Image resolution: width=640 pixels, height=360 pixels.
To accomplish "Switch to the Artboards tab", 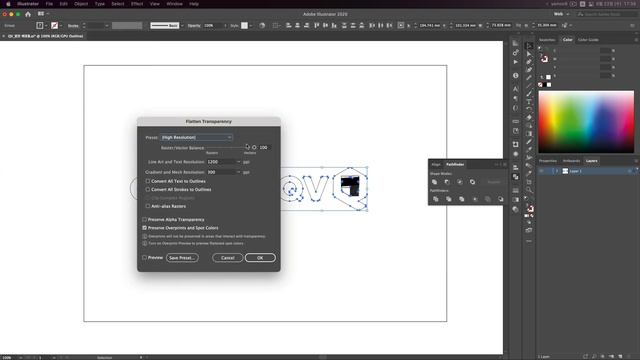I will pos(571,161).
